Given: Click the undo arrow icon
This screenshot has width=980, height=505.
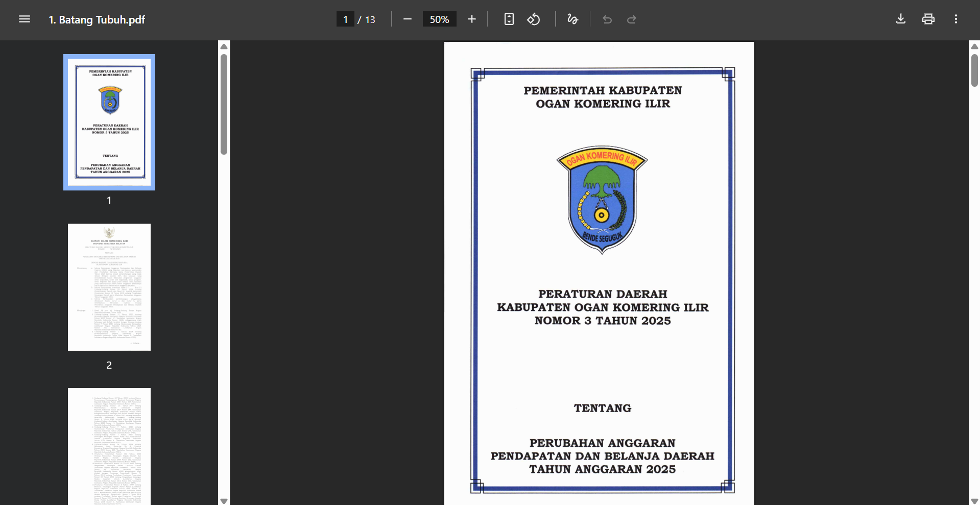Looking at the screenshot, I should click(607, 19).
